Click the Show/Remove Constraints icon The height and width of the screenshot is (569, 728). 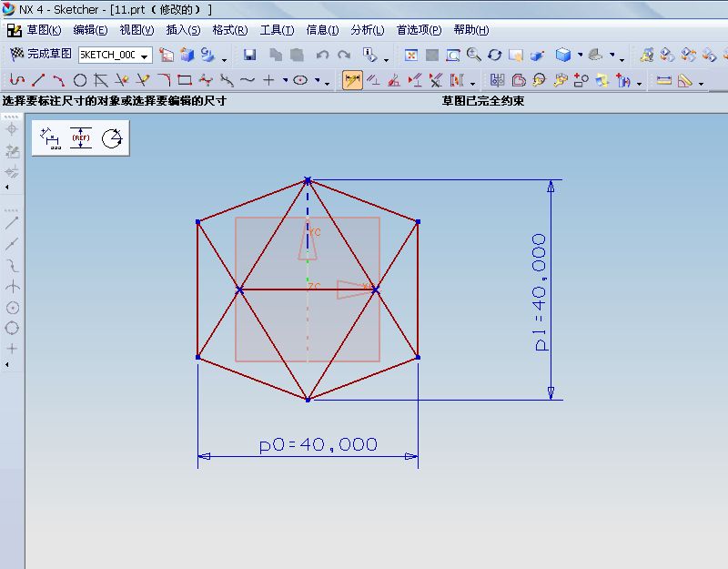pyautogui.click(x=436, y=80)
